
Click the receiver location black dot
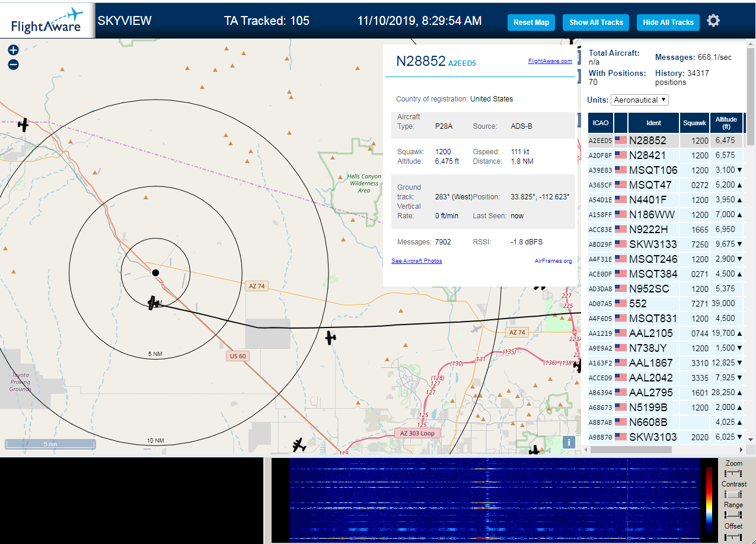click(x=155, y=272)
